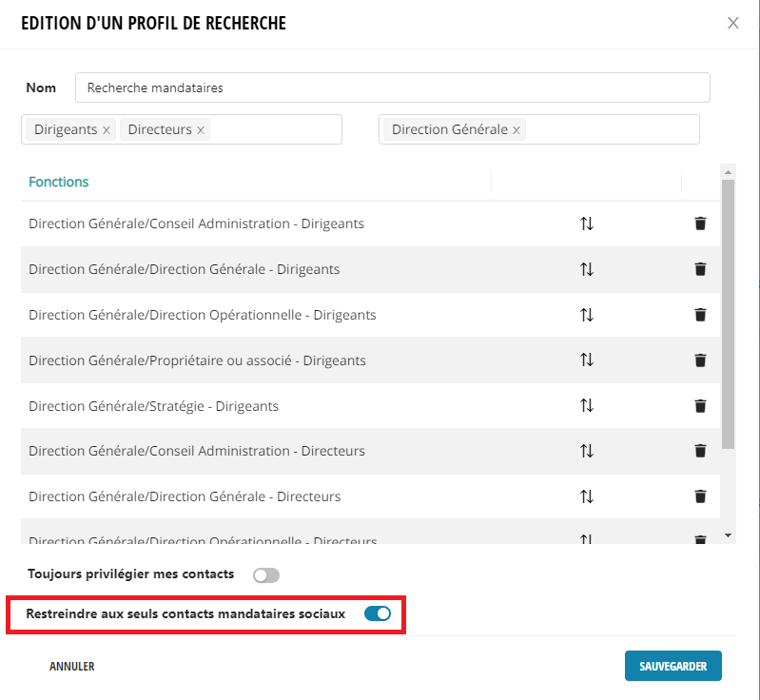Reorder Propriétaire ou associé - Dirigeants row
This screenshot has width=760, height=700.
[587, 360]
